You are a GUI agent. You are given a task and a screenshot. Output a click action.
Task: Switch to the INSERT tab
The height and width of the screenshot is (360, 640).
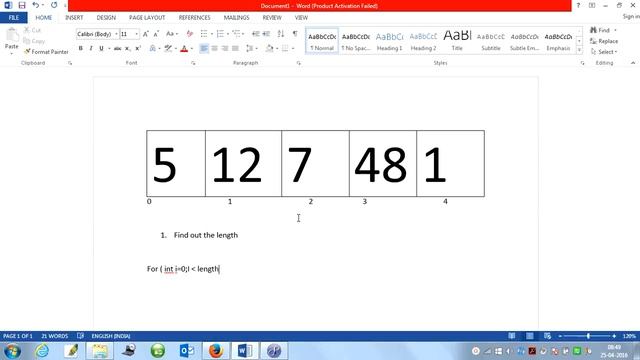tap(74, 18)
